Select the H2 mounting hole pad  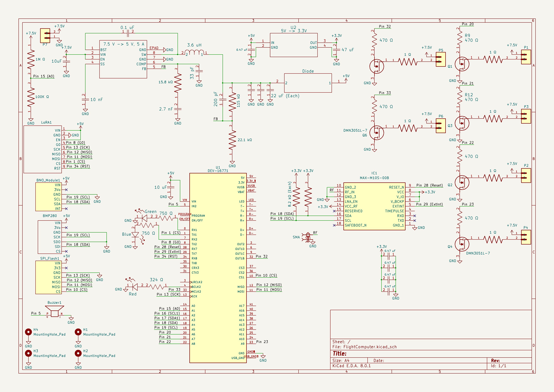pos(78,353)
